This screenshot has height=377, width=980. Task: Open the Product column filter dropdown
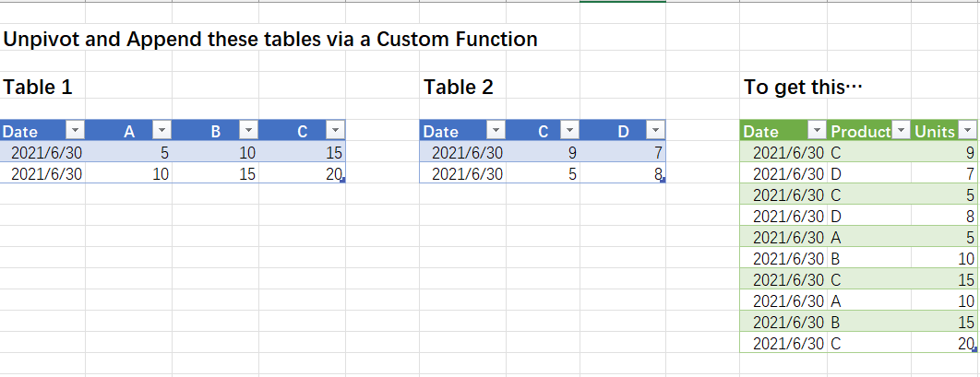point(901,131)
